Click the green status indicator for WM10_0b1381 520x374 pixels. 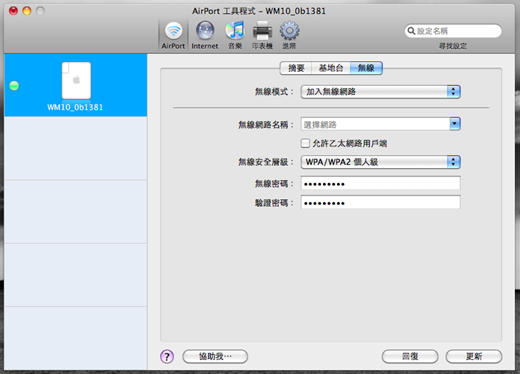click(14, 86)
